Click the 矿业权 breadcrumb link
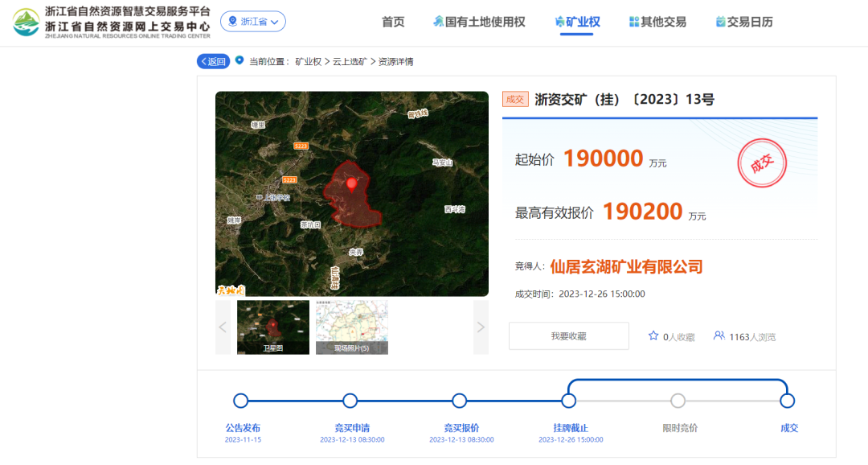The width and height of the screenshot is (868, 465). [308, 61]
